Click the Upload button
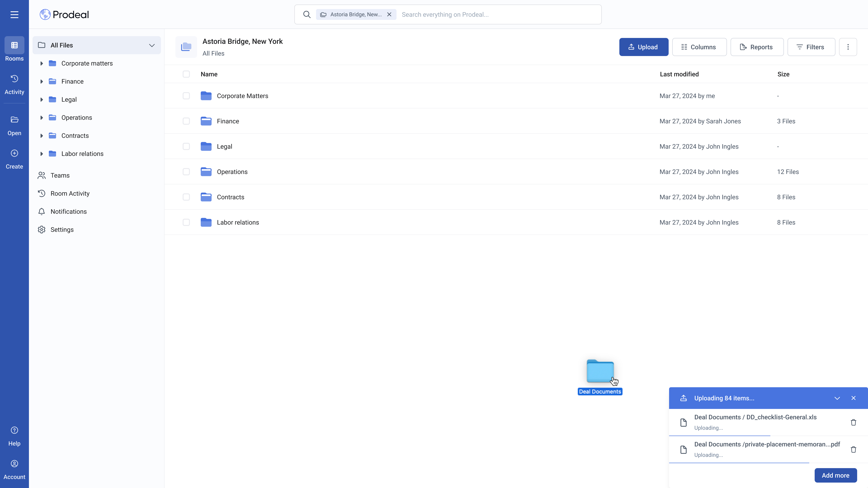The image size is (868, 488). (644, 47)
